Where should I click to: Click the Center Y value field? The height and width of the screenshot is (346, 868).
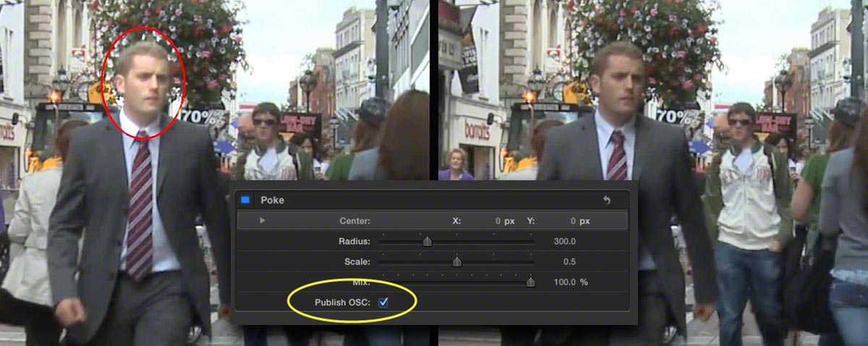(571, 221)
